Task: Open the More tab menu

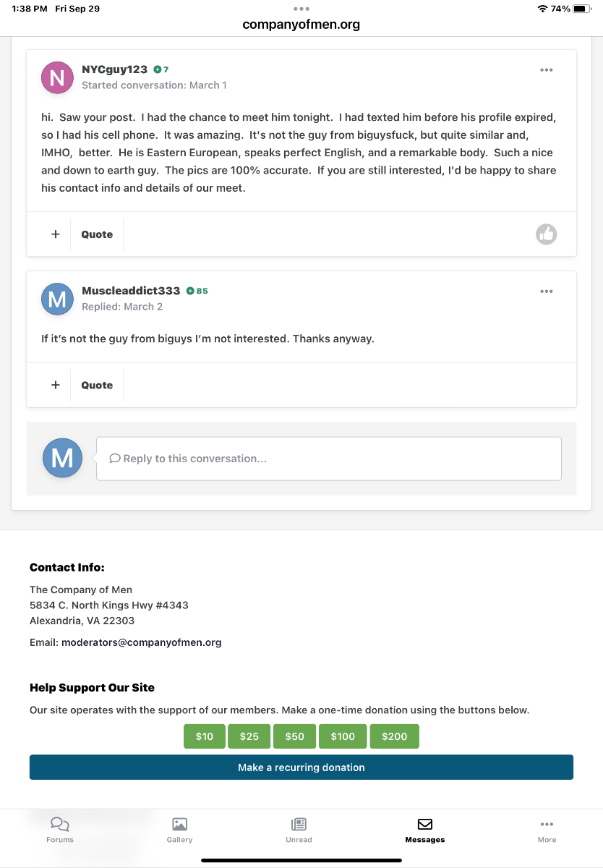Action: point(547,830)
